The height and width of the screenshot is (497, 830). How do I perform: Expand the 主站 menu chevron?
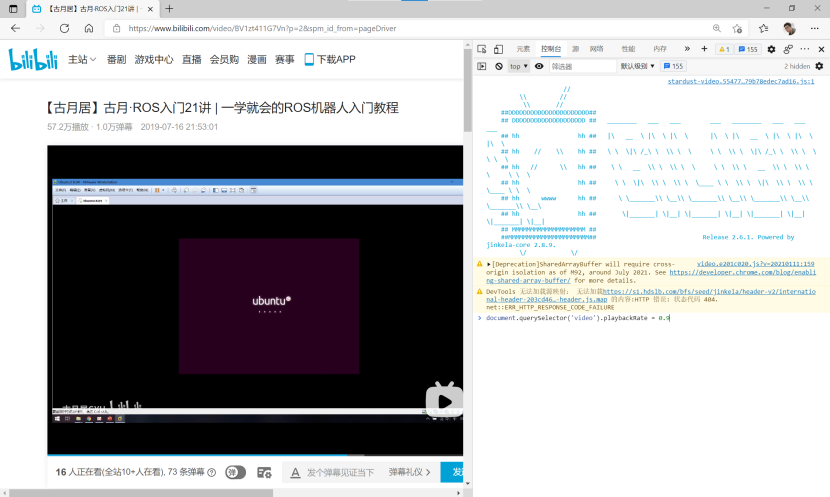93,59
